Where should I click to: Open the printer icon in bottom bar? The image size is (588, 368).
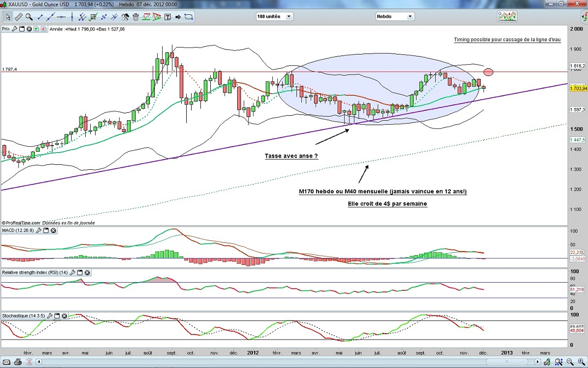18,362
